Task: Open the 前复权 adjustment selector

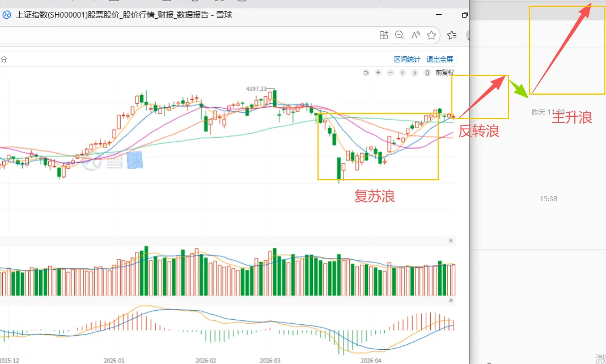Action: [x=444, y=73]
